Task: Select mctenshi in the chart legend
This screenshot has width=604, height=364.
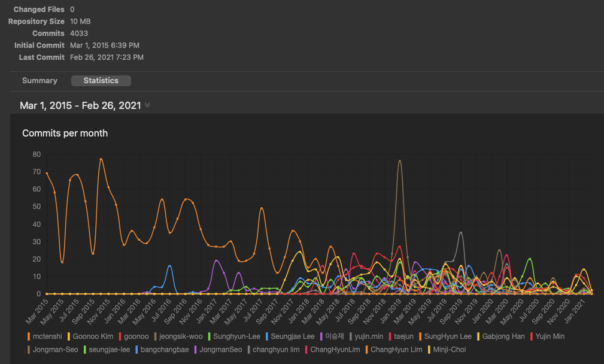Action: click(x=45, y=336)
